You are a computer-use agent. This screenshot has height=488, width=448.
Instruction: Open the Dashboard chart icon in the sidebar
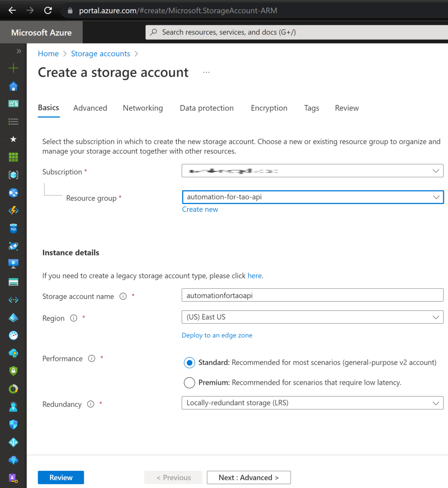[13, 104]
